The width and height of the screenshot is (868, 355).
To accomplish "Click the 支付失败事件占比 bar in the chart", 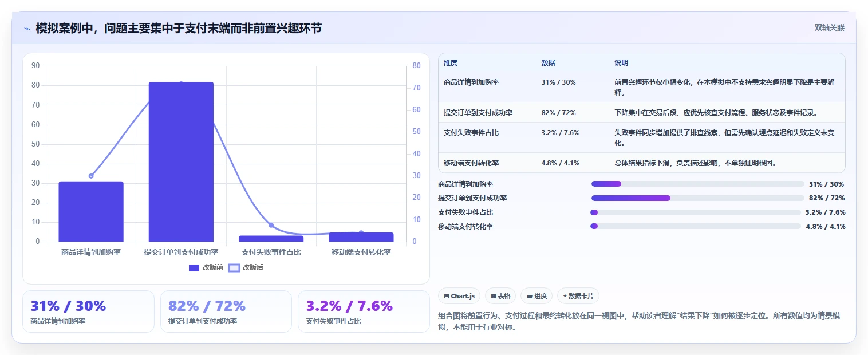I will click(271, 239).
